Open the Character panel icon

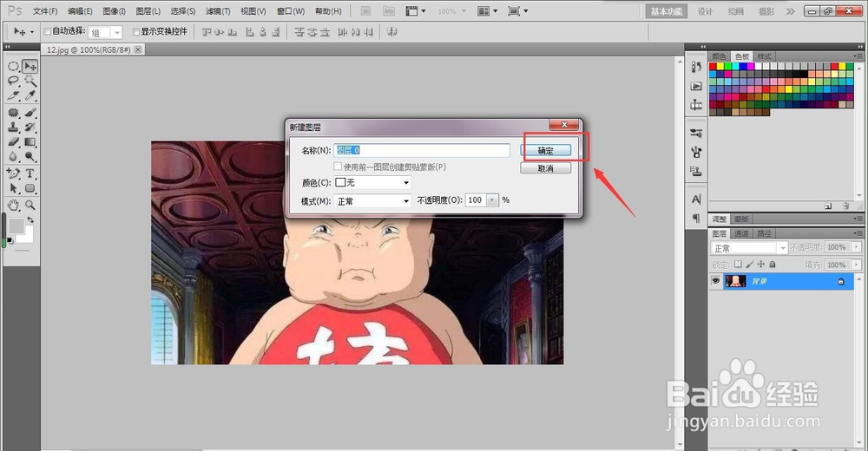pyautogui.click(x=696, y=199)
